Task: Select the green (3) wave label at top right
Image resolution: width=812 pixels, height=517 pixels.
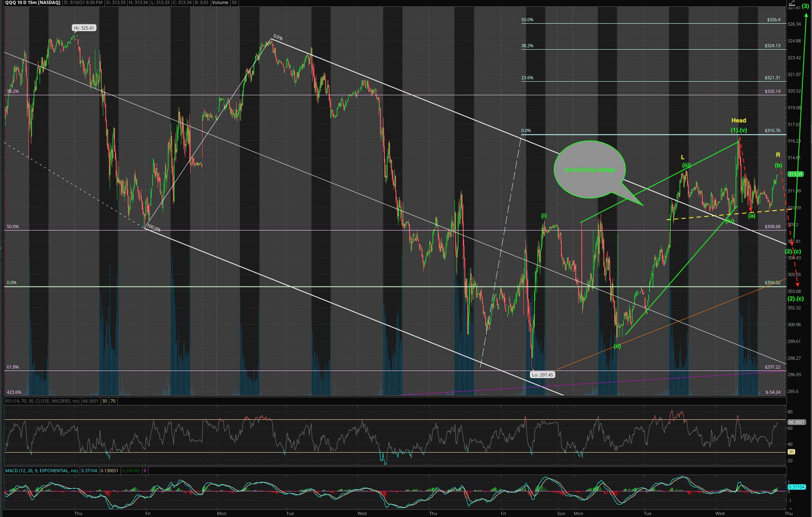Action: 805,6
